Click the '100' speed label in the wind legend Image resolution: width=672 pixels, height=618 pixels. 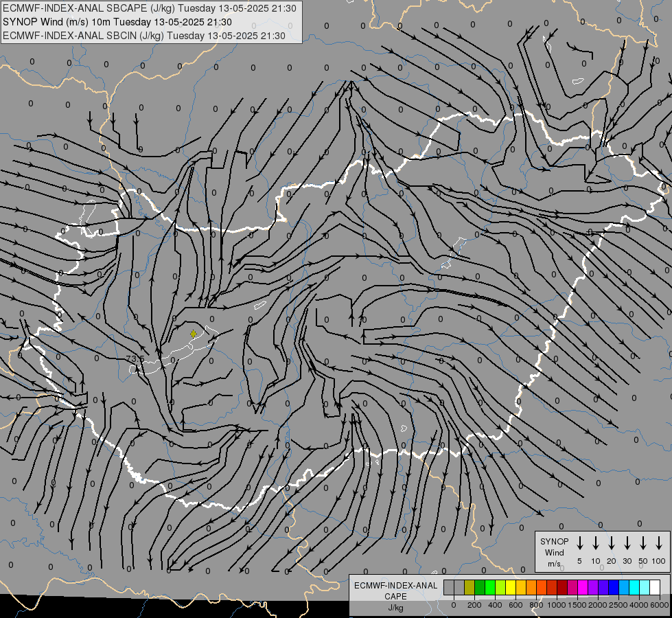(659, 561)
